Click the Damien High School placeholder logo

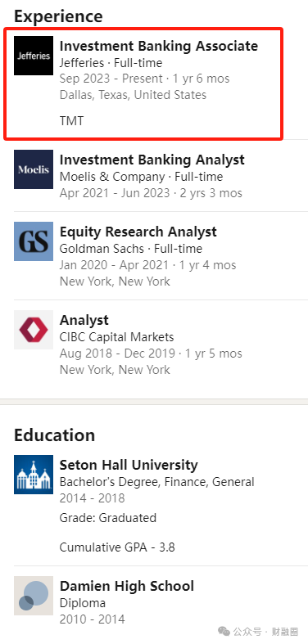click(x=34, y=596)
